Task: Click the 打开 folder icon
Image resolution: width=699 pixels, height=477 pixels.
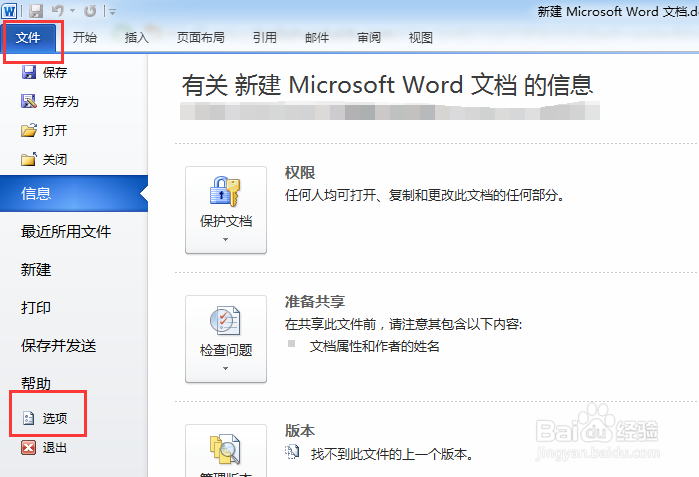Action: tap(29, 130)
